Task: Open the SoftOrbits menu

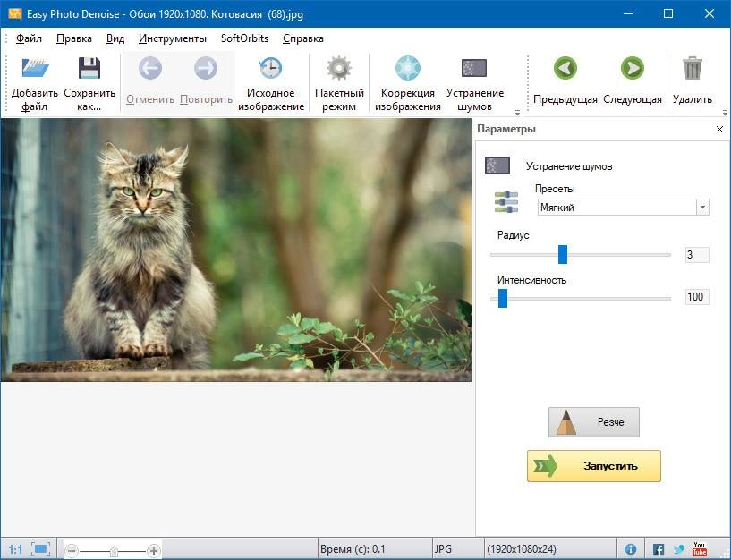Action: [245, 38]
